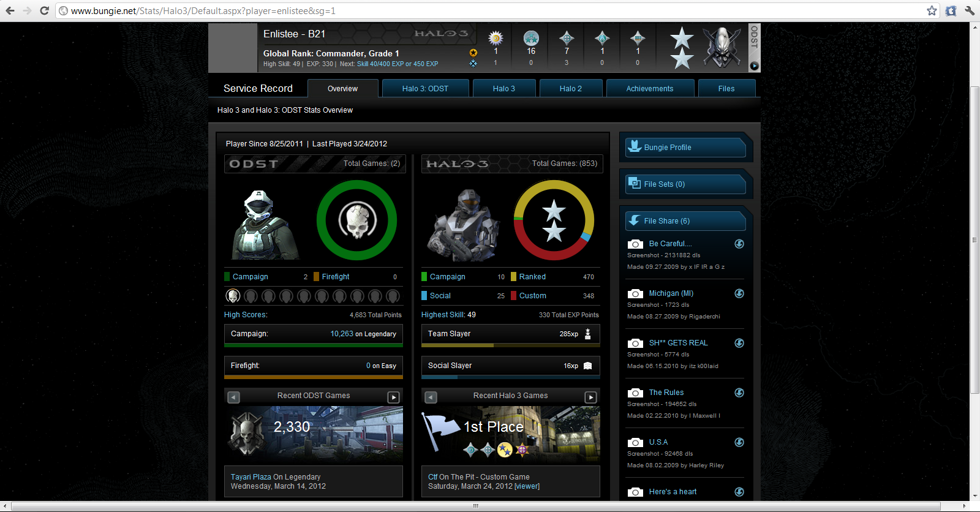Click the Halo 3 two-star ring chart

coord(554,220)
